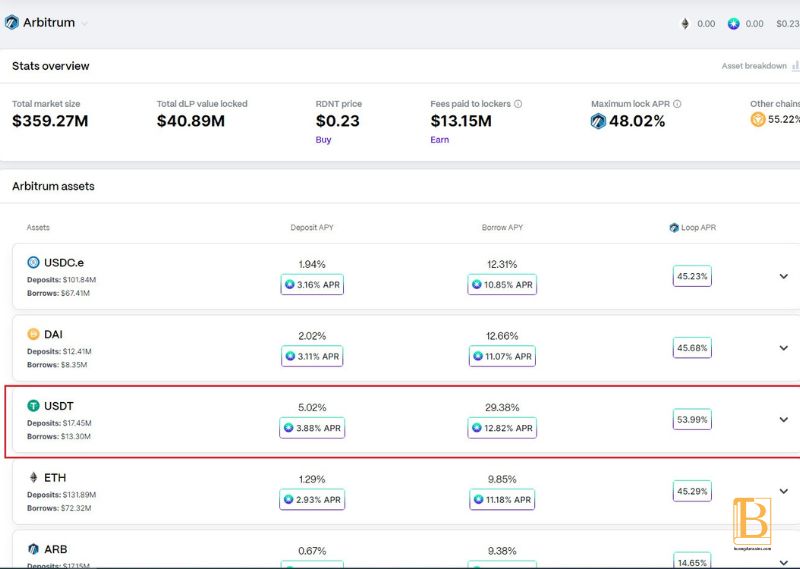Click info icon beside Fees paid to lockers
800x569 pixels.
point(518,104)
